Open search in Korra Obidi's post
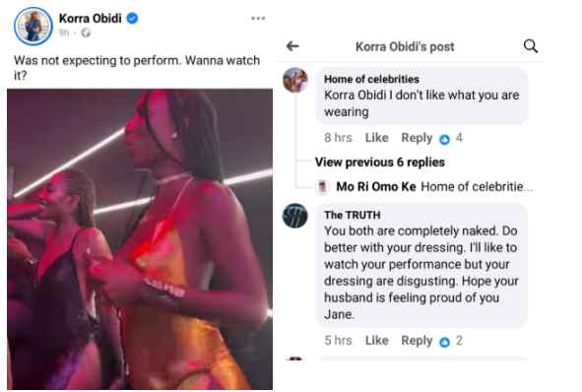Image resolution: width=582 pixels, height=392 pixels. pyautogui.click(x=531, y=46)
